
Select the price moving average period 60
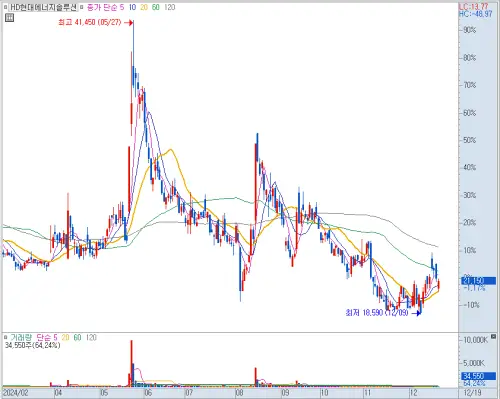[x=156, y=7]
